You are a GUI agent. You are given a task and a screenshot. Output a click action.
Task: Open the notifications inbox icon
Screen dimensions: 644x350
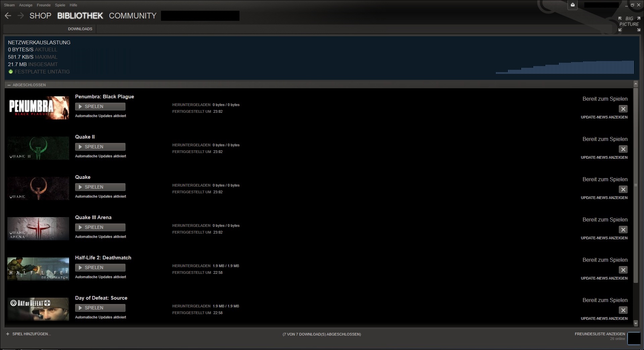pyautogui.click(x=573, y=5)
